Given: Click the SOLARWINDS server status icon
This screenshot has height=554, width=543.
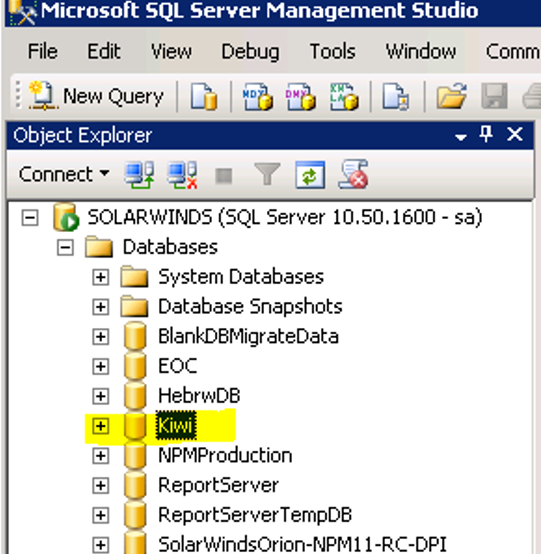Looking at the screenshot, I should click(x=66, y=217).
